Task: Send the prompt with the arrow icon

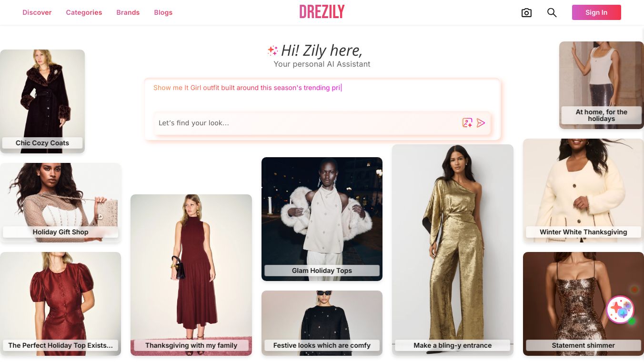Action: click(481, 123)
